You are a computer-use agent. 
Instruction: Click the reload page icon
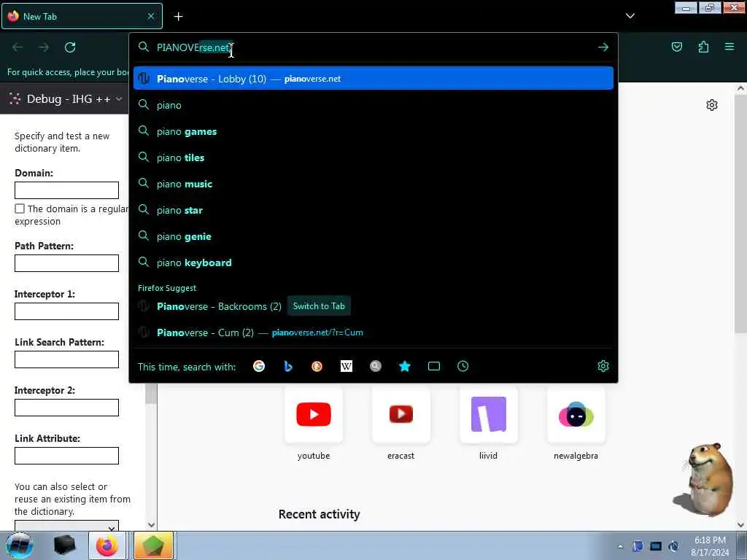tap(70, 47)
